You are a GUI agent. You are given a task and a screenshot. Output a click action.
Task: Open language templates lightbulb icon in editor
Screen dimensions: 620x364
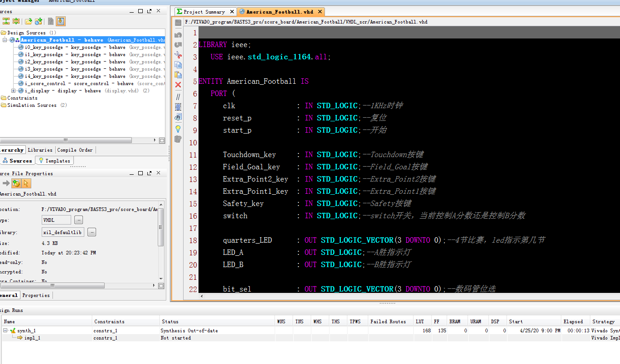pyautogui.click(x=178, y=129)
